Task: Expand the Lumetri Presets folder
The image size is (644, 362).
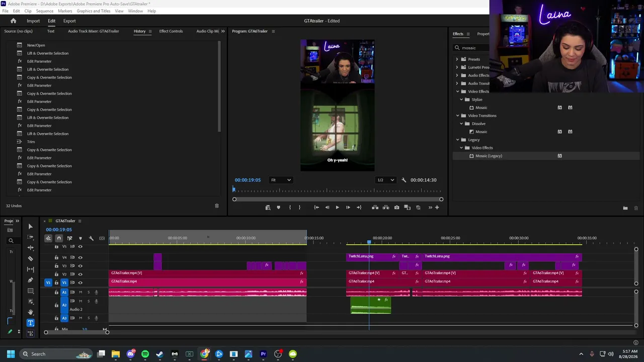Action: point(457,67)
